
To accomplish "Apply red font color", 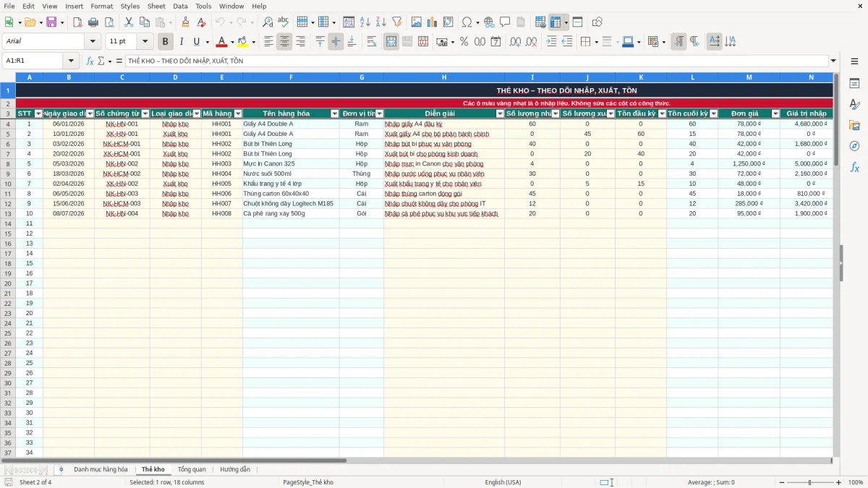I will (221, 42).
